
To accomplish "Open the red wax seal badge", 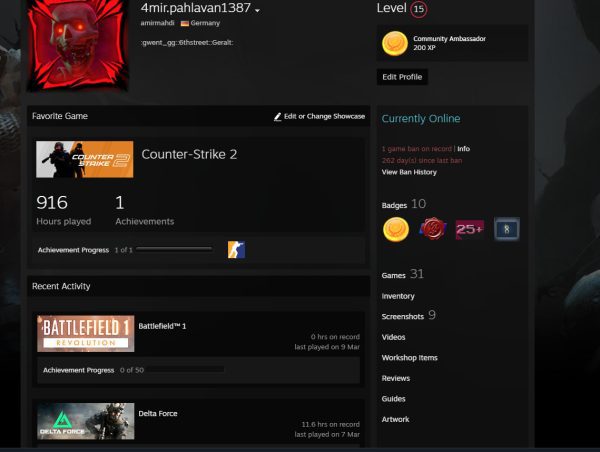I will (x=432, y=229).
